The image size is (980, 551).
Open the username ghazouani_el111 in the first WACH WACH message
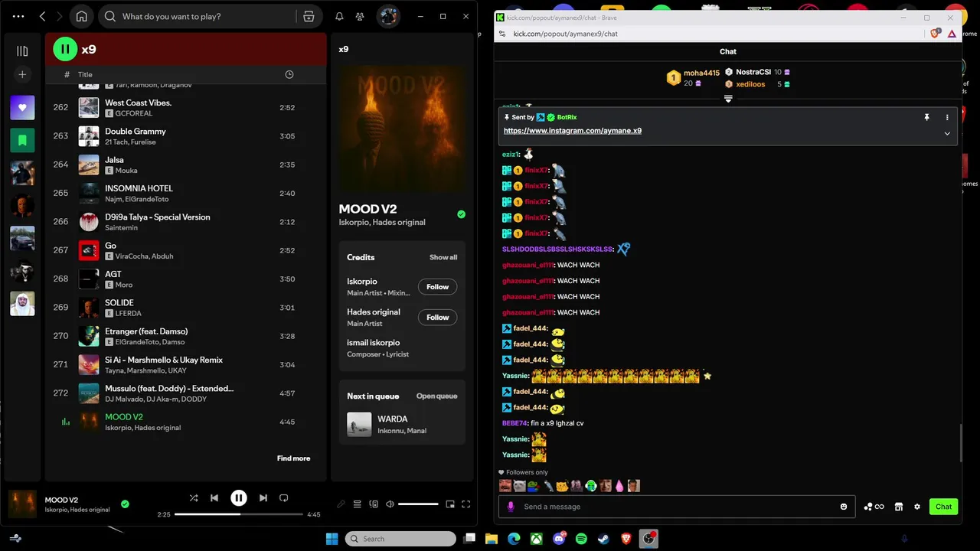[x=528, y=265]
